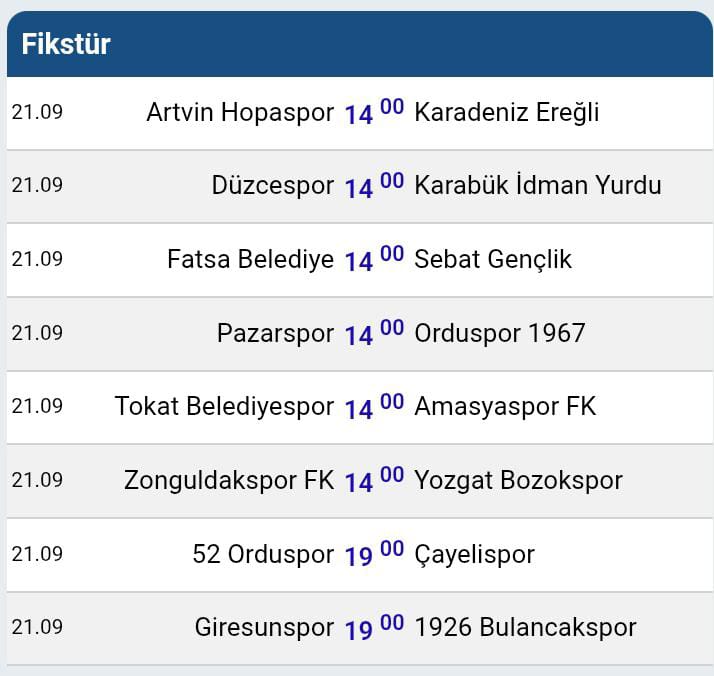Viewport: 714px width, 676px height.
Task: Open Amasyaspor FK team page
Action: 504,406
